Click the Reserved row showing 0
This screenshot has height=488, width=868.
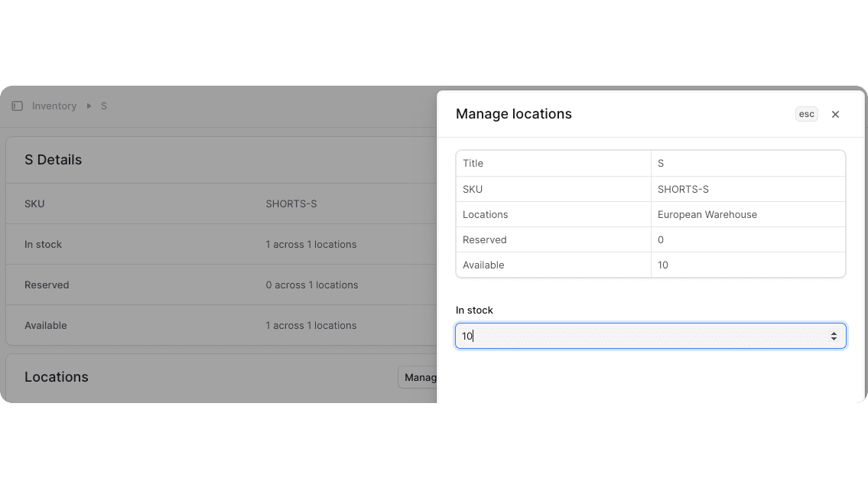tap(650, 239)
